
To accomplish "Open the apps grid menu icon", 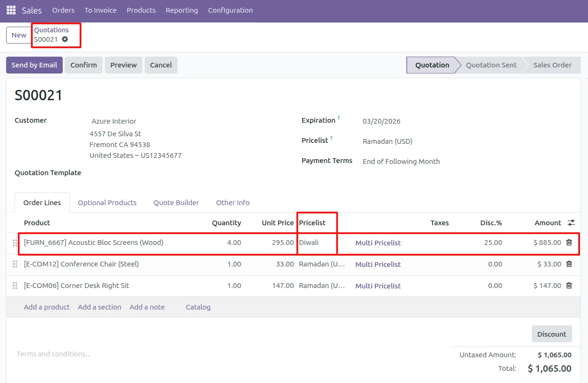I will 11,10.
